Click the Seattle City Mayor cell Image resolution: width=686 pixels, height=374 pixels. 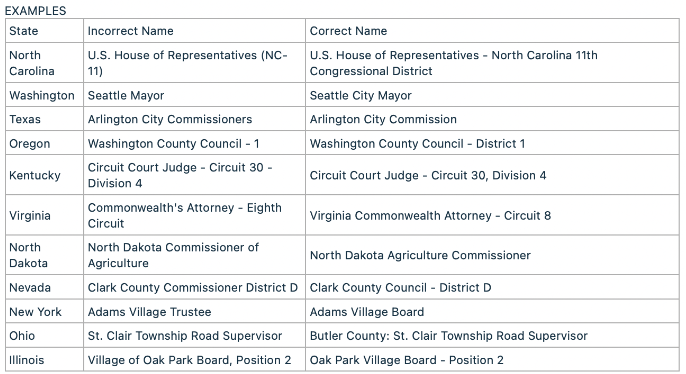492,95
